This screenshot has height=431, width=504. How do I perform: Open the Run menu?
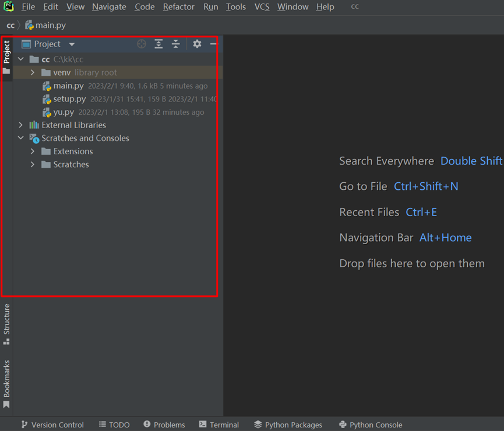(x=210, y=7)
